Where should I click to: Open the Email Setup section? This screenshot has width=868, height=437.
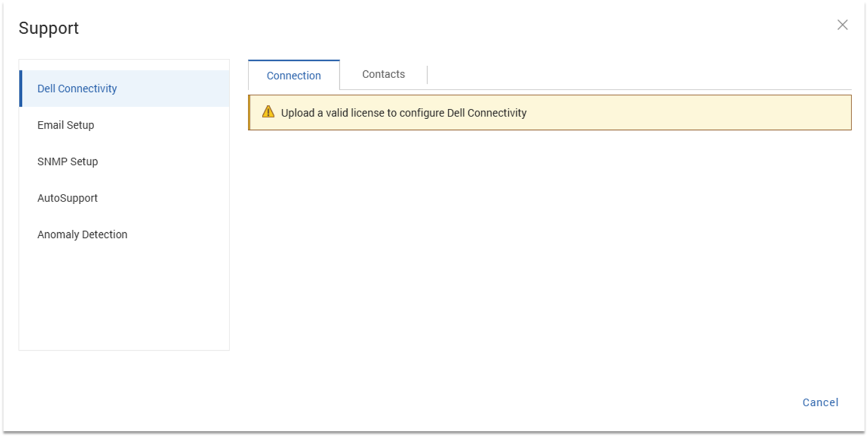tap(124, 125)
